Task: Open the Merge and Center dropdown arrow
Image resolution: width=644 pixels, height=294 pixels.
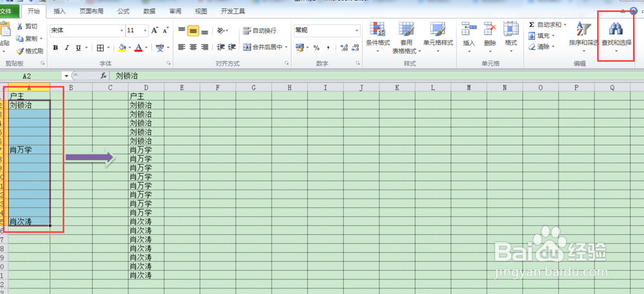Action: coord(287,47)
